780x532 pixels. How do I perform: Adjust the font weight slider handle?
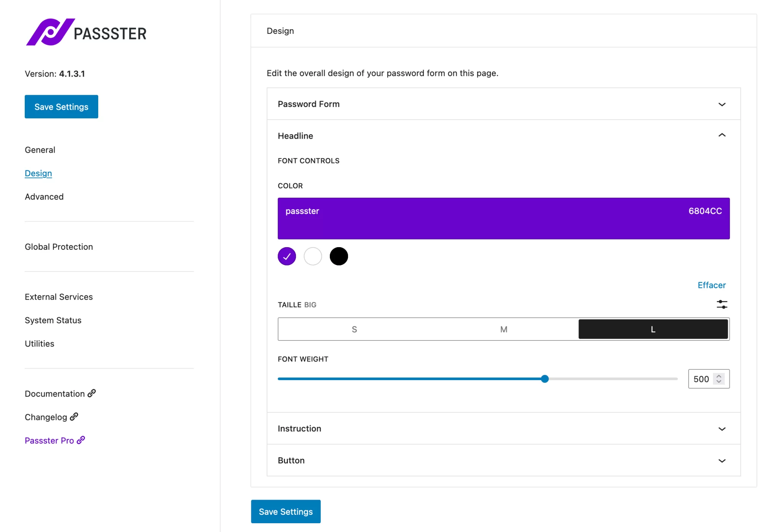tap(545, 379)
